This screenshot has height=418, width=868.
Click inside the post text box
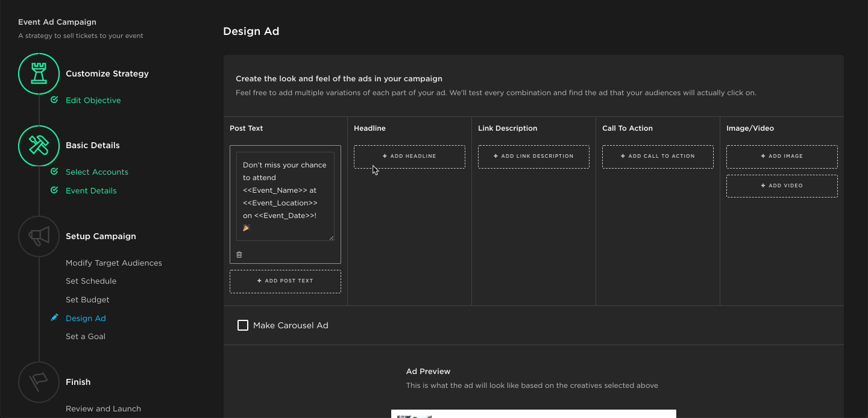click(285, 196)
